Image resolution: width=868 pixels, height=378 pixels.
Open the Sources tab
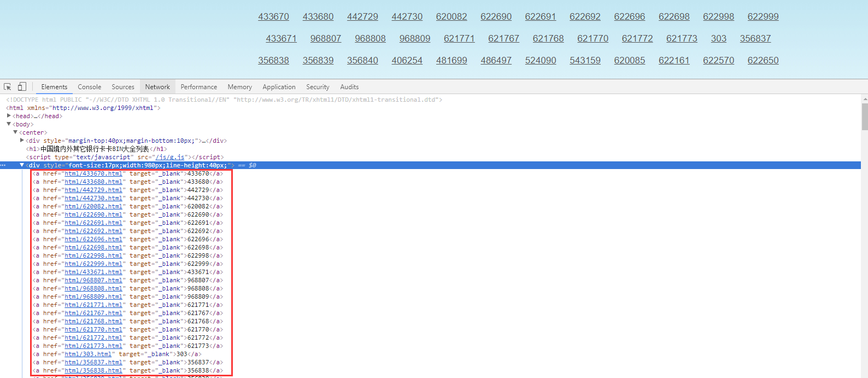click(123, 87)
